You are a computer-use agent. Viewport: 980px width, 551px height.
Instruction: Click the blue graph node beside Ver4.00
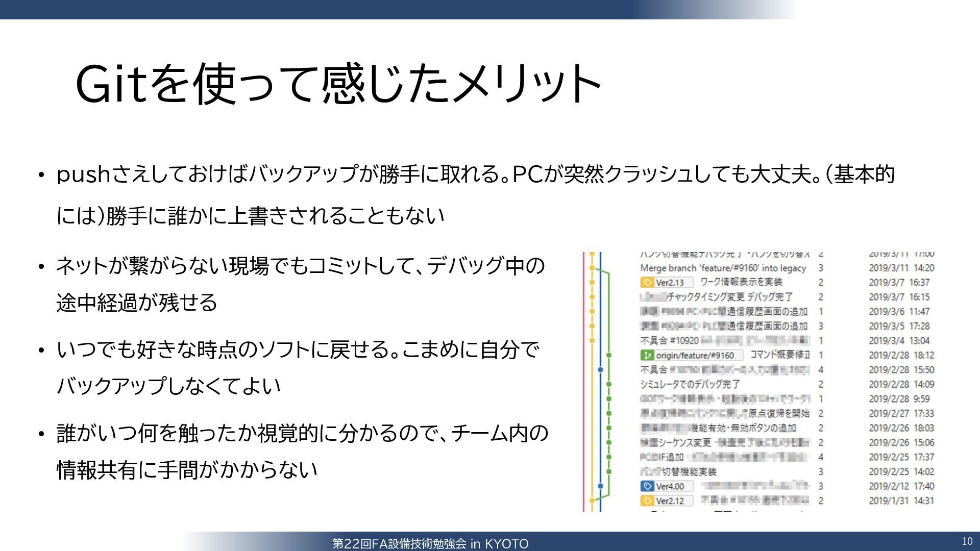click(600, 486)
